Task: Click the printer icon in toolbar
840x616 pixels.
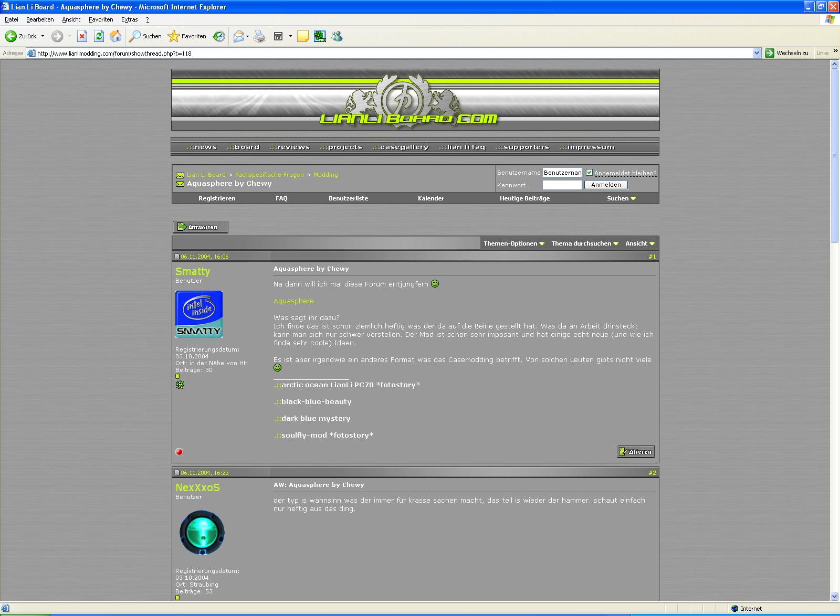Action: point(259,36)
